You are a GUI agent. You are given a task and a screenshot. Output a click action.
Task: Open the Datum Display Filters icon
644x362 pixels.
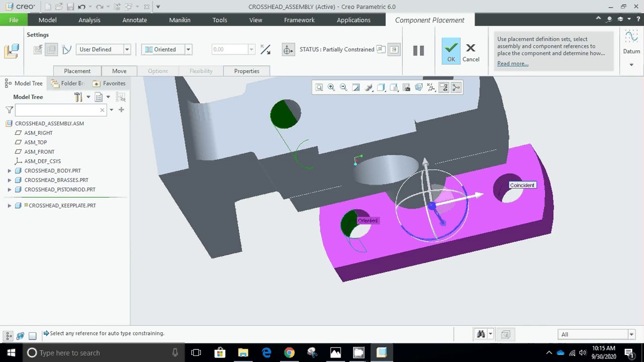431,87
